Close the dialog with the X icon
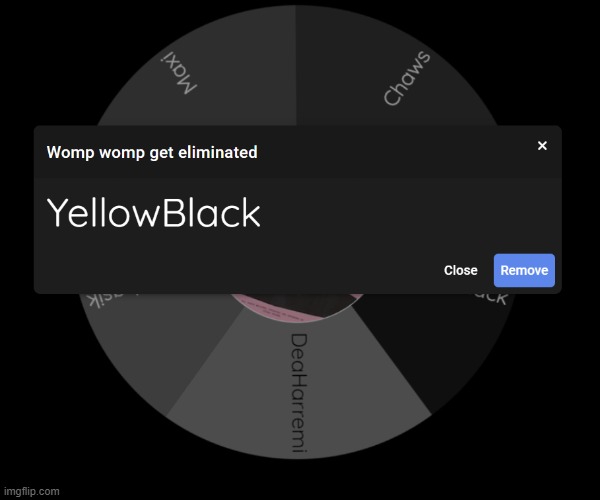 coord(542,146)
